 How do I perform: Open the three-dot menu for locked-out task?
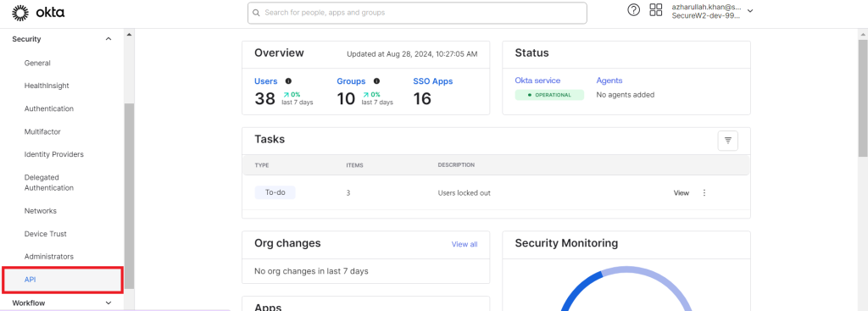704,192
